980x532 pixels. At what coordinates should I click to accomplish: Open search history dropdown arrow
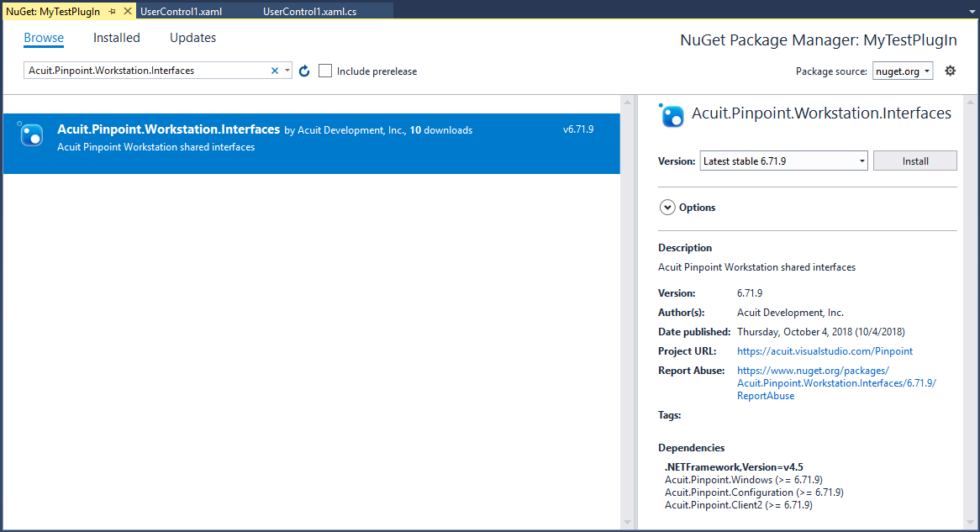pyautogui.click(x=287, y=71)
